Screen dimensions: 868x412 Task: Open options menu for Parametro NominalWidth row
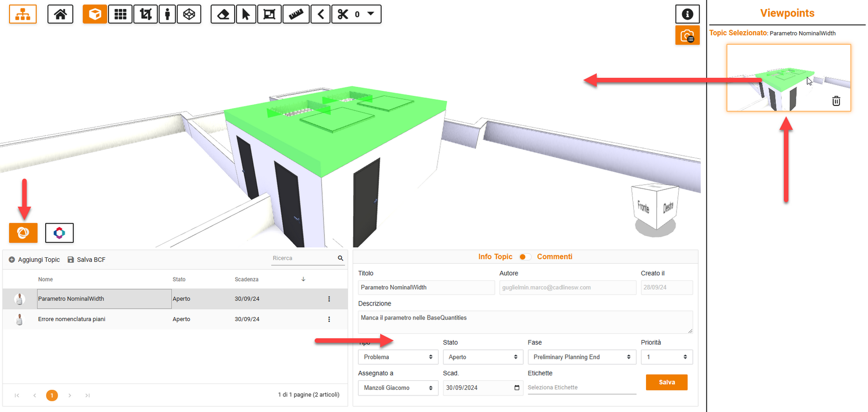(x=329, y=299)
